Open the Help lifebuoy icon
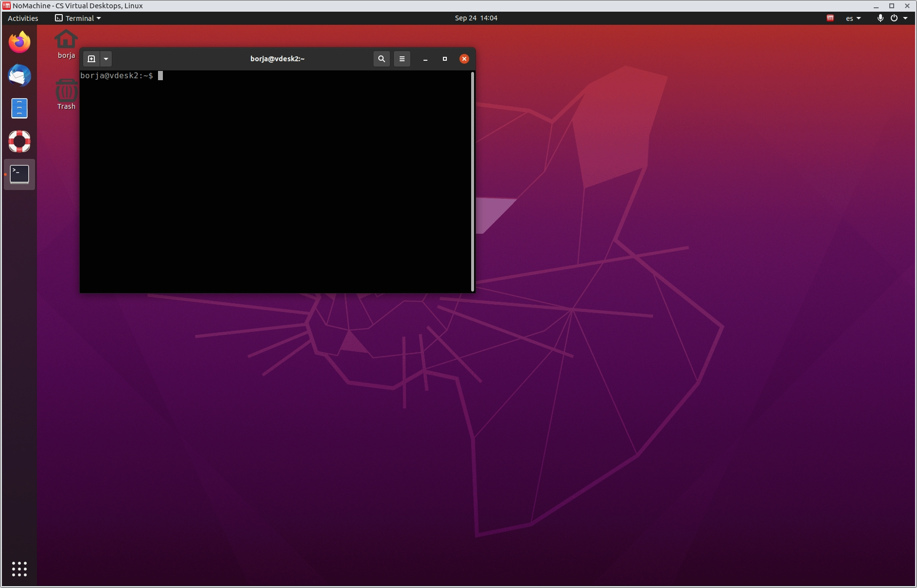The height and width of the screenshot is (588, 917). (x=19, y=141)
